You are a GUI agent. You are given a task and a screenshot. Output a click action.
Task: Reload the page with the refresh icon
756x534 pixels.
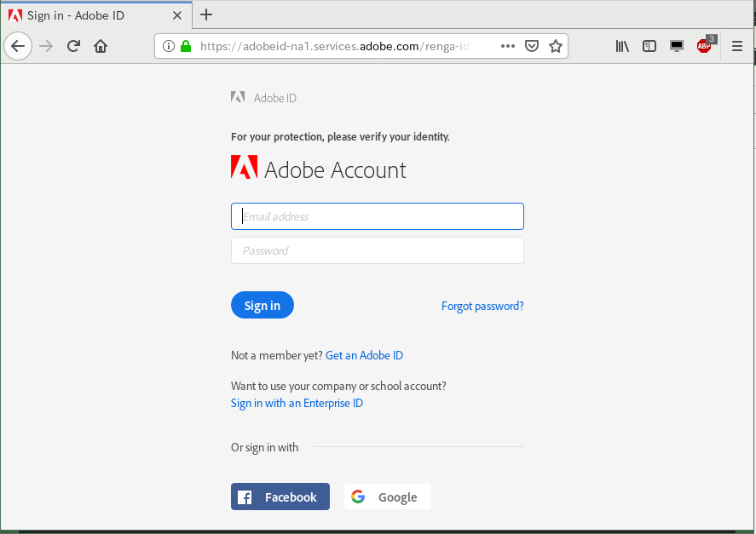[x=73, y=46]
